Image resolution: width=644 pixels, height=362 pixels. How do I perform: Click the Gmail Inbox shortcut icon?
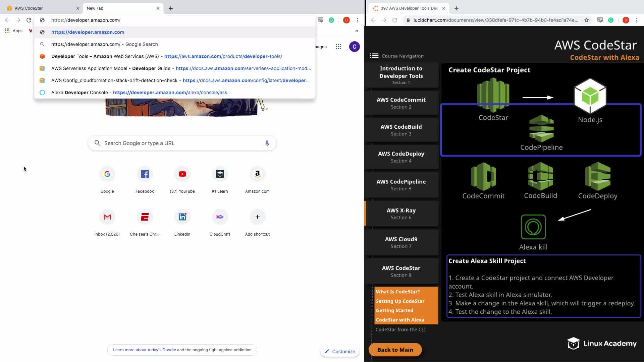pyautogui.click(x=107, y=217)
